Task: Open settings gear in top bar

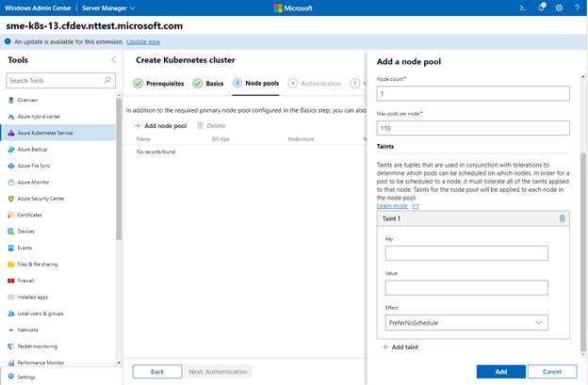Action: click(559, 8)
